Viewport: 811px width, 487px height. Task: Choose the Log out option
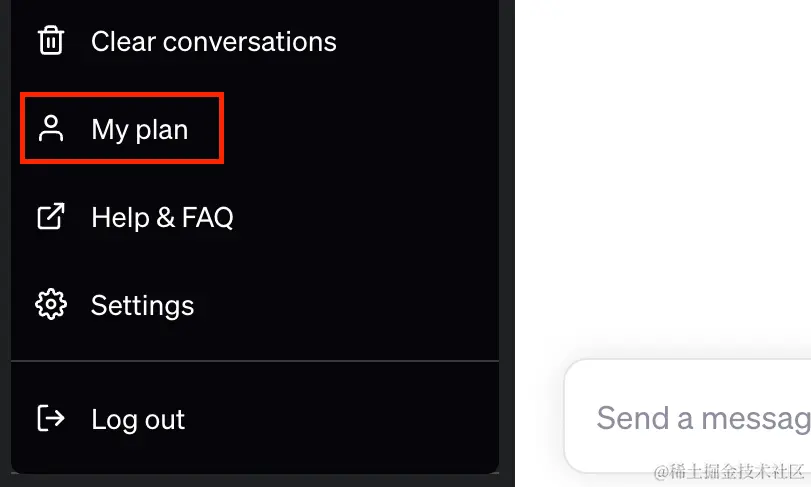click(255, 419)
